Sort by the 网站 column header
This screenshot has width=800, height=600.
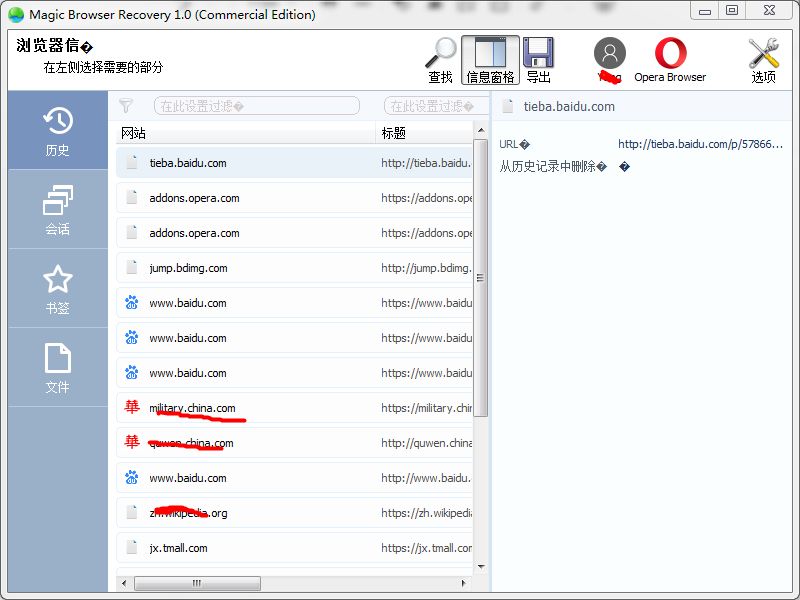[x=246, y=133]
